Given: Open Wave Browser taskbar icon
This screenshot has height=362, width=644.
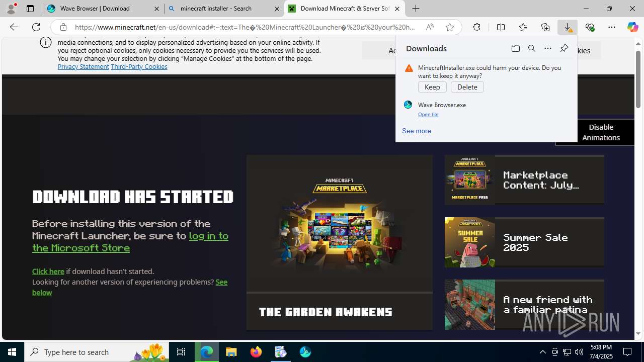Looking at the screenshot, I should 305,352.
